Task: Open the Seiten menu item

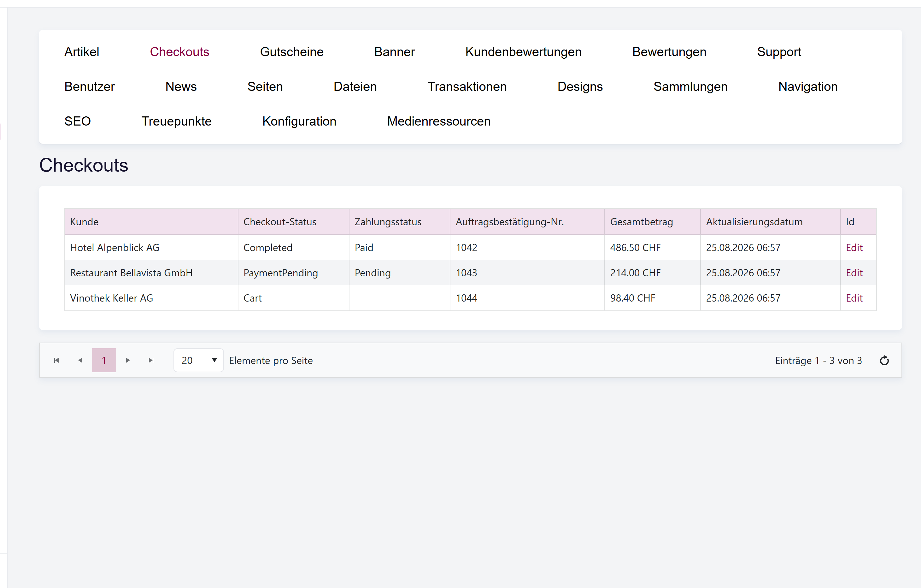Action: click(x=265, y=87)
